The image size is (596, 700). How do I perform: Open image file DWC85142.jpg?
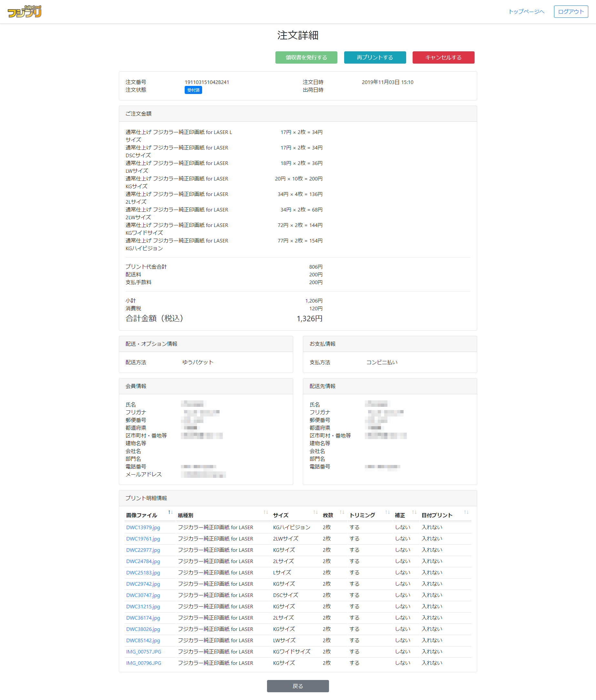143,640
